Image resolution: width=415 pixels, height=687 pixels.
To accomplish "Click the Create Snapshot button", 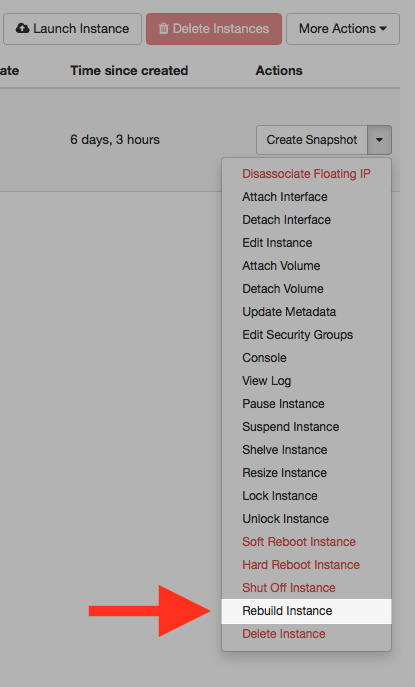I will (312, 140).
